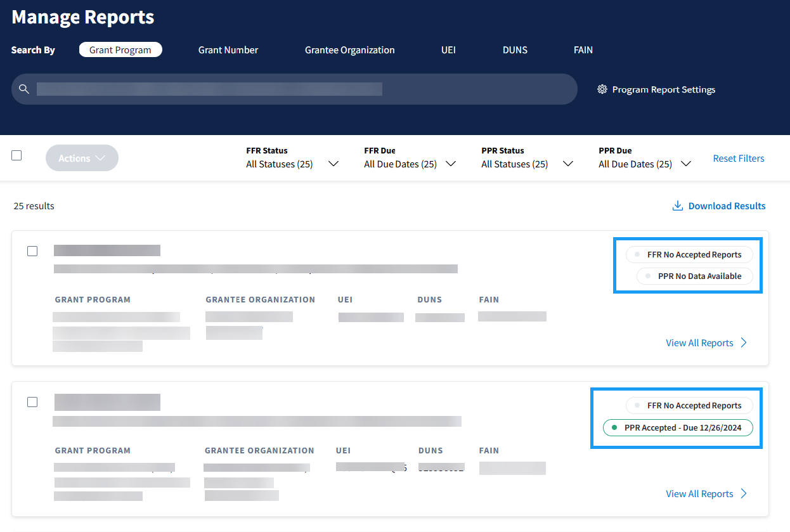The width and height of the screenshot is (790, 532).
Task: Search by Grant Number tab
Action: [x=228, y=50]
